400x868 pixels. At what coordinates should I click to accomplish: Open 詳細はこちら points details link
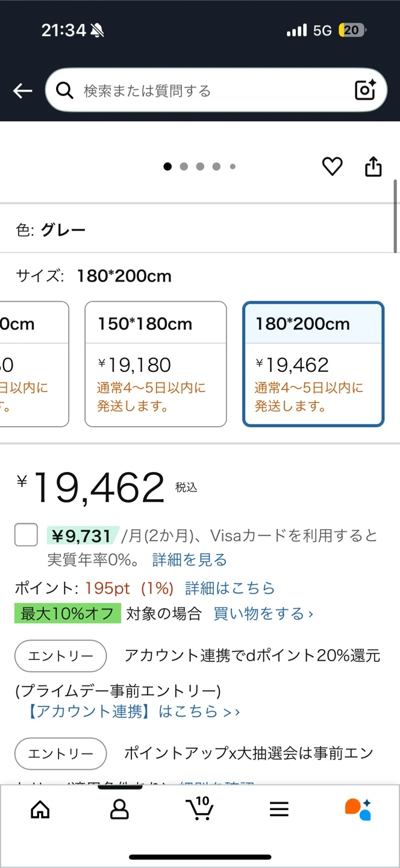click(230, 588)
